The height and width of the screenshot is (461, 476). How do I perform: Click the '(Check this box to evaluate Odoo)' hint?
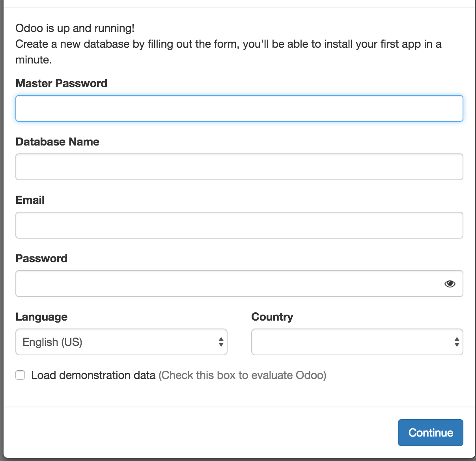pyautogui.click(x=242, y=375)
